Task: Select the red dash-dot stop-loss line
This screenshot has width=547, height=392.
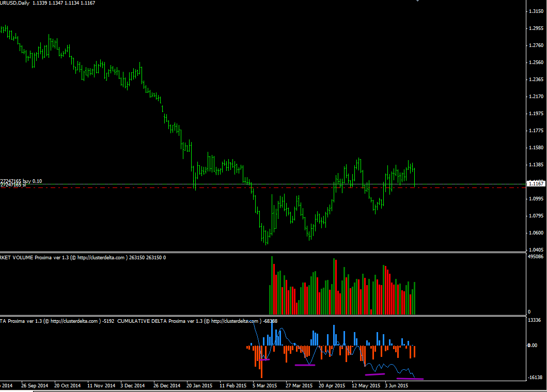Action: (x=263, y=187)
